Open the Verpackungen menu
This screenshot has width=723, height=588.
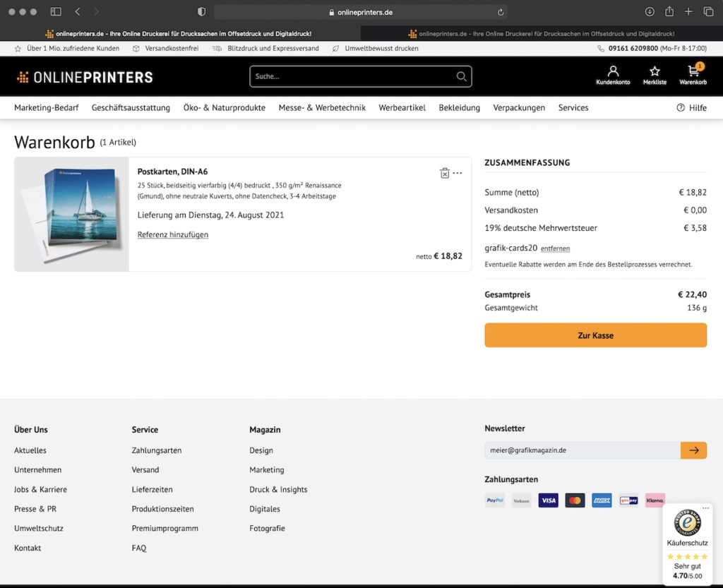click(x=519, y=108)
